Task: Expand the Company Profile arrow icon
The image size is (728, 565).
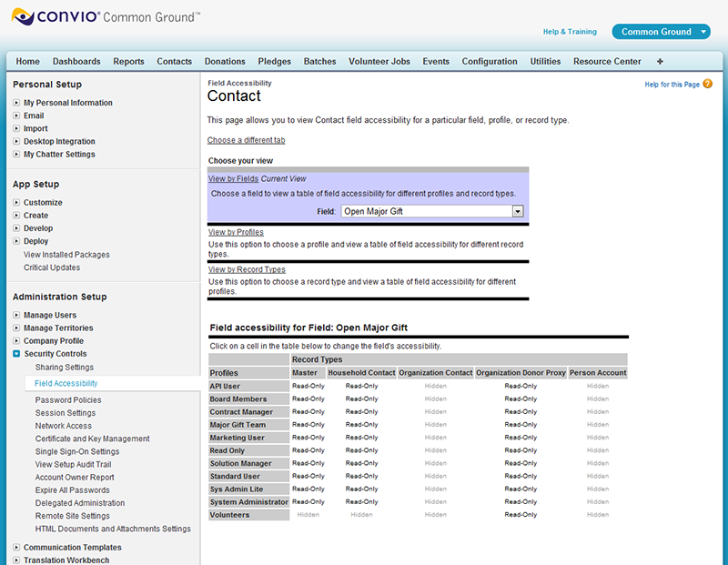Action: (16, 341)
